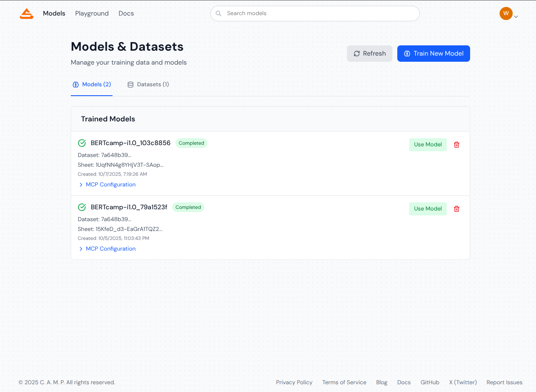Refresh the models list
This screenshot has height=392, width=536.
pos(369,54)
